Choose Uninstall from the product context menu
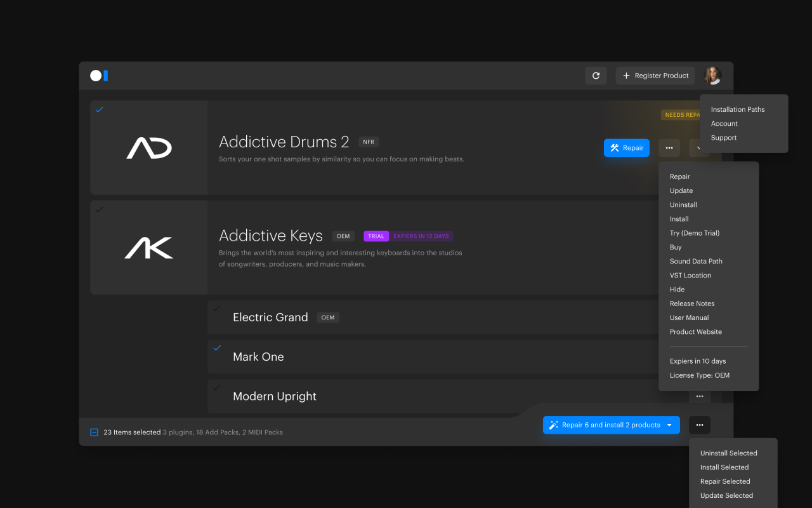Image resolution: width=812 pixels, height=508 pixels. [683, 204]
